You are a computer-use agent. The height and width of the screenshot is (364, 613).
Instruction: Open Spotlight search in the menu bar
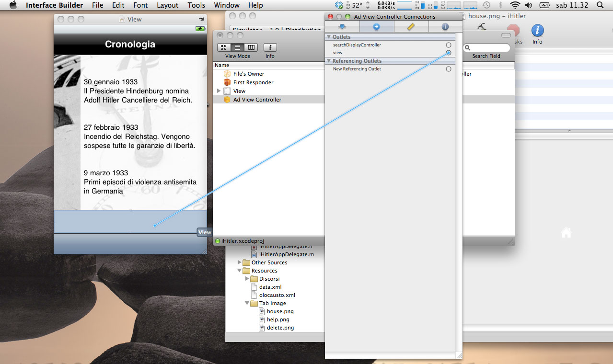pos(600,5)
